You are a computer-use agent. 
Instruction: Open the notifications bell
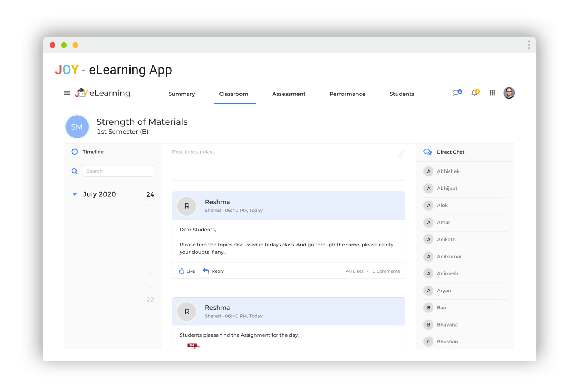tap(475, 93)
